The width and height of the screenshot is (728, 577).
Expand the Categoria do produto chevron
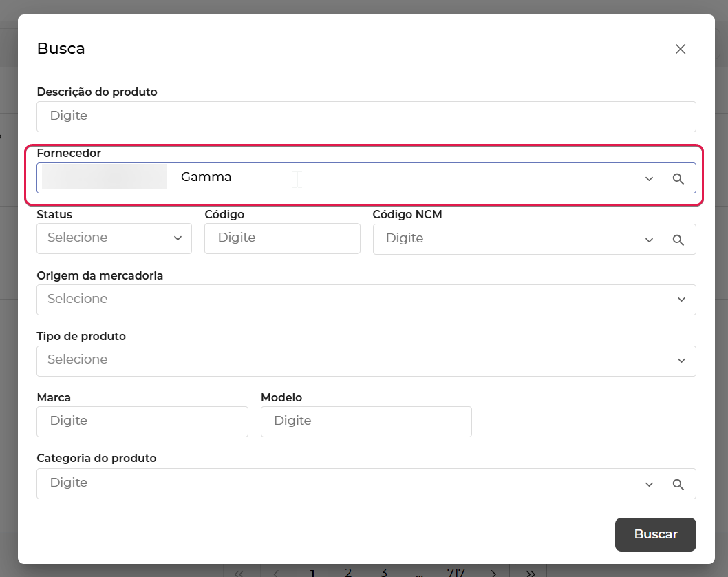(x=648, y=485)
